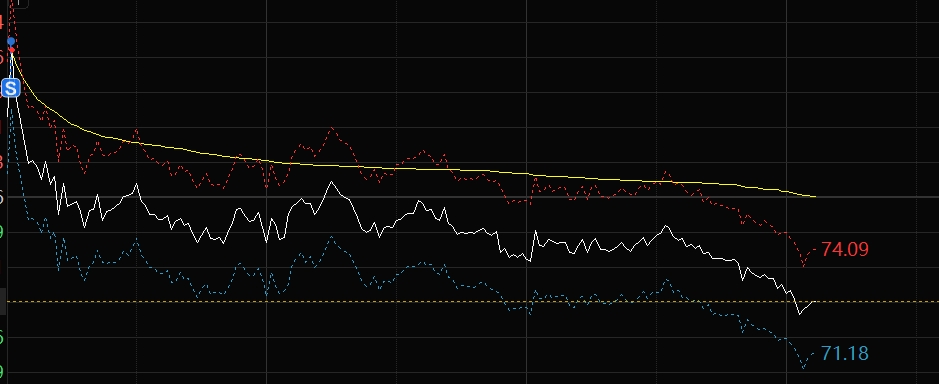The image size is (939, 384).
Task: Click the gray highlighted price tag on left axis
Action: click(3, 301)
